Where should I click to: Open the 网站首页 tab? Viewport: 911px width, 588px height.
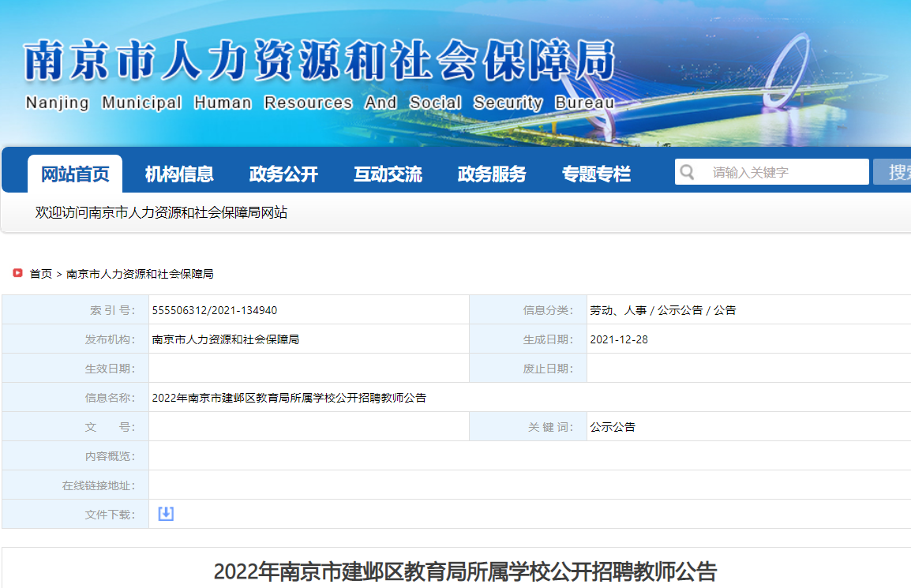[x=75, y=174]
